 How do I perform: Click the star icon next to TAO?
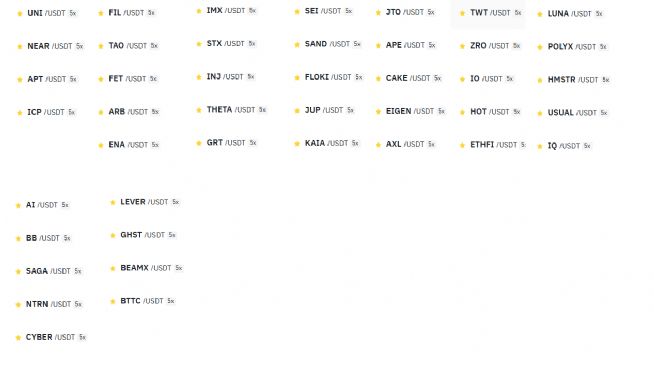(101, 46)
